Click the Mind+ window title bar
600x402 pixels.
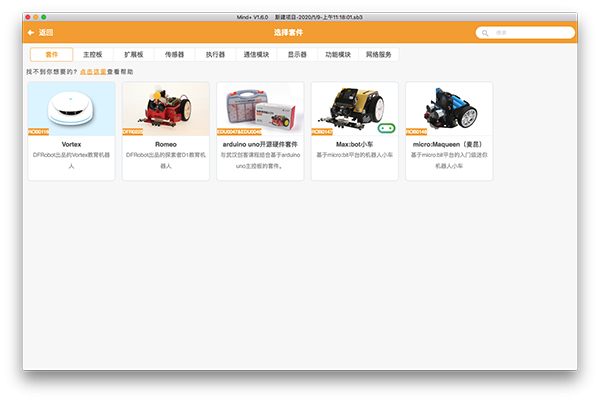point(300,17)
